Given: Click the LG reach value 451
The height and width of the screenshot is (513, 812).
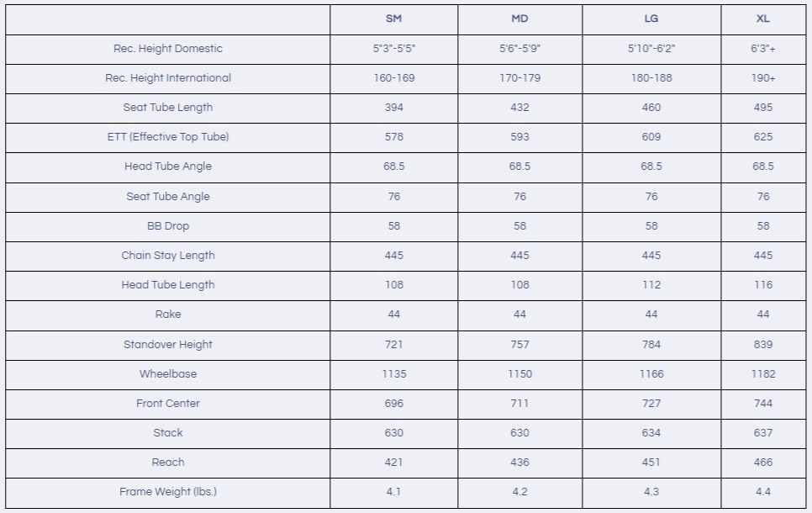Looking at the screenshot, I should coord(651,463).
